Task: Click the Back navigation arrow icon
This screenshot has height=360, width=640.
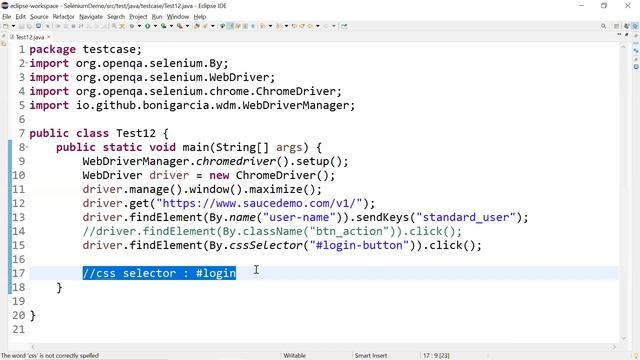Action: (x=310, y=26)
